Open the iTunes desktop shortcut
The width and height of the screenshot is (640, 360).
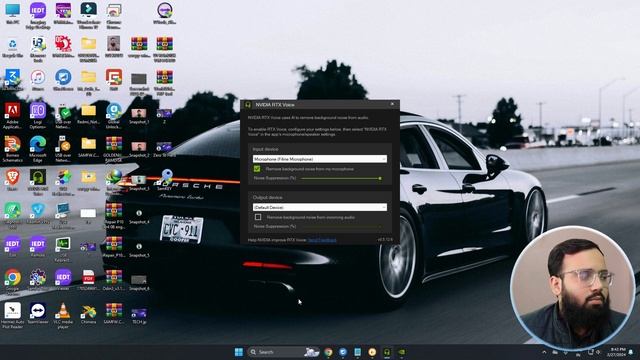pyautogui.click(x=38, y=80)
